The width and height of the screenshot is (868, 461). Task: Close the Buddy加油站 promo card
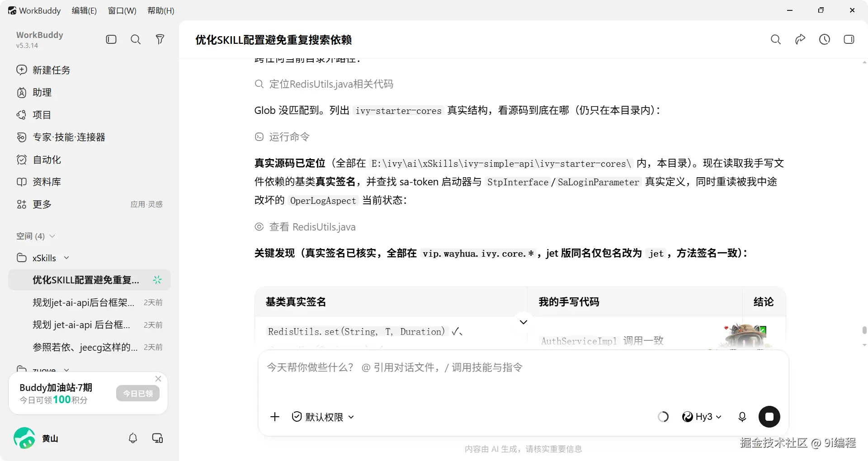click(x=158, y=379)
